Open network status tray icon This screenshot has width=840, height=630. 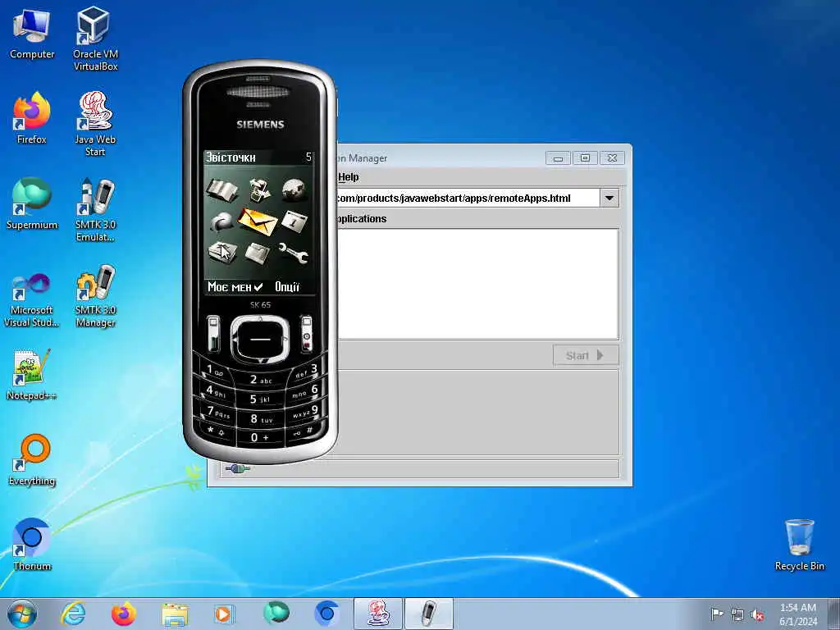point(737,614)
